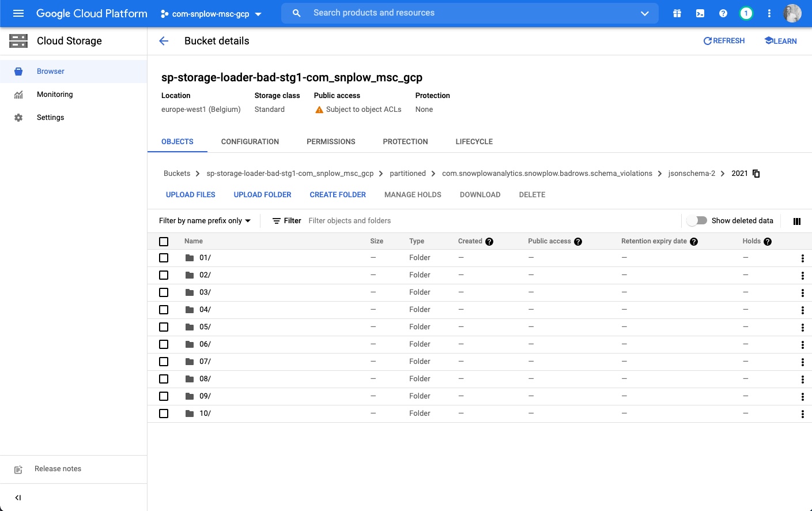This screenshot has width=812, height=511.
Task: Click the CREATE FOLDER button
Action: point(338,195)
